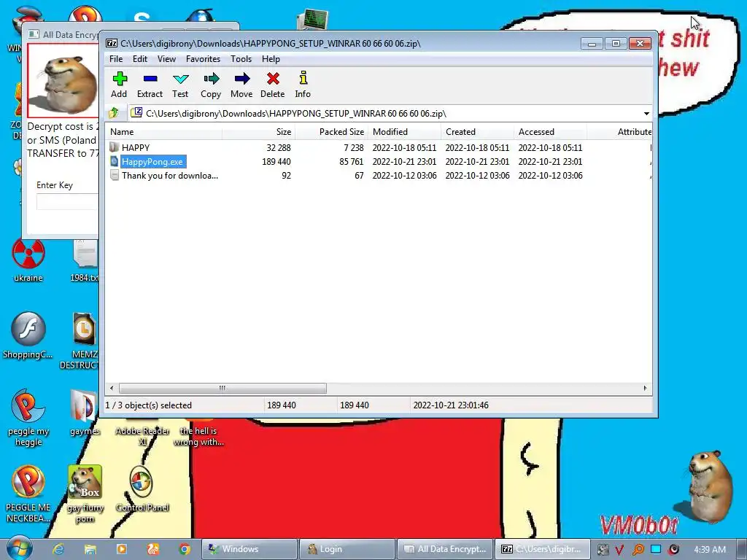
Task: Launch Chrome from taskbar
Action: 185,549
